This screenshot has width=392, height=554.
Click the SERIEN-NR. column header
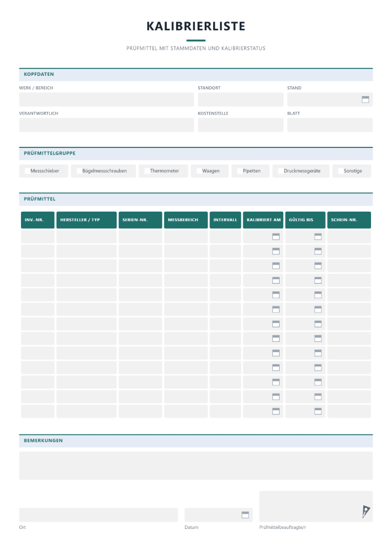click(x=140, y=220)
